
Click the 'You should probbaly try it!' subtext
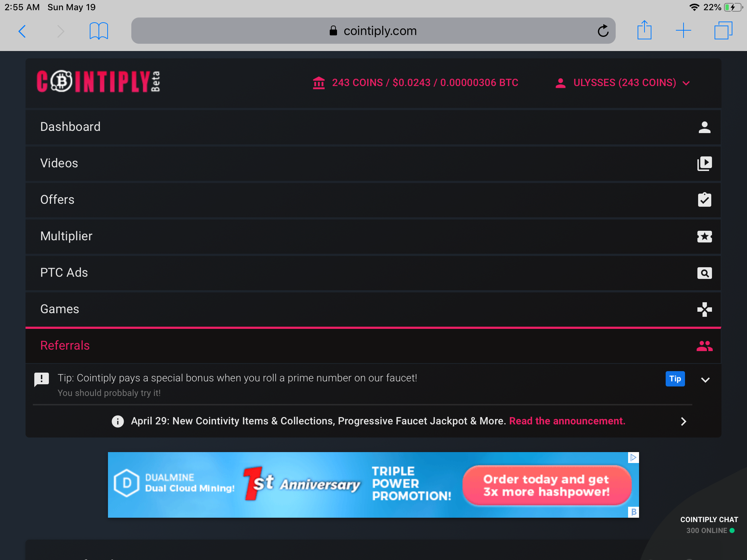109,393
